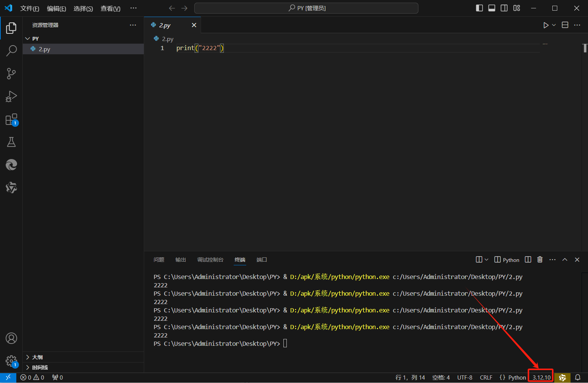Change encoding via UTF-8
Viewport: 588px width, 383px height.
465,377
